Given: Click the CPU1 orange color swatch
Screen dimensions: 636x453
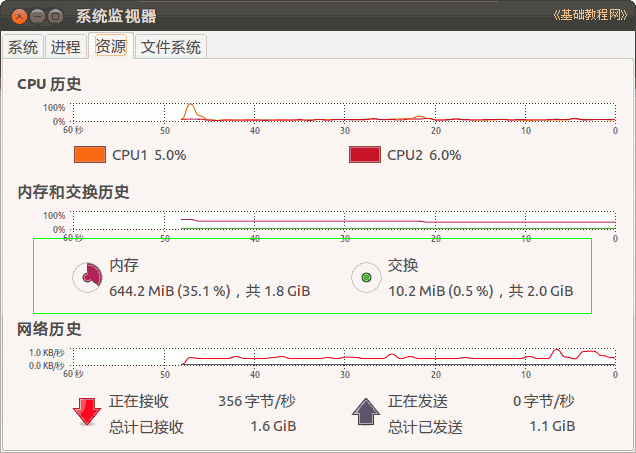Looking at the screenshot, I should [90, 155].
